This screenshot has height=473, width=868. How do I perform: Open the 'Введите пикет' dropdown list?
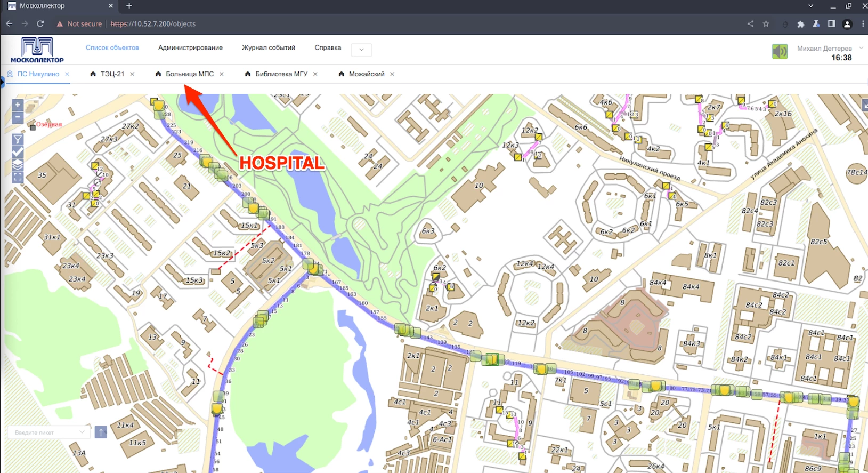[x=82, y=432]
